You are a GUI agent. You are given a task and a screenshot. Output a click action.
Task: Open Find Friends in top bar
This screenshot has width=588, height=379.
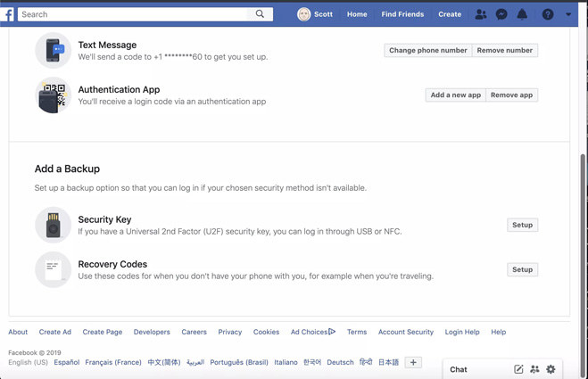402,14
